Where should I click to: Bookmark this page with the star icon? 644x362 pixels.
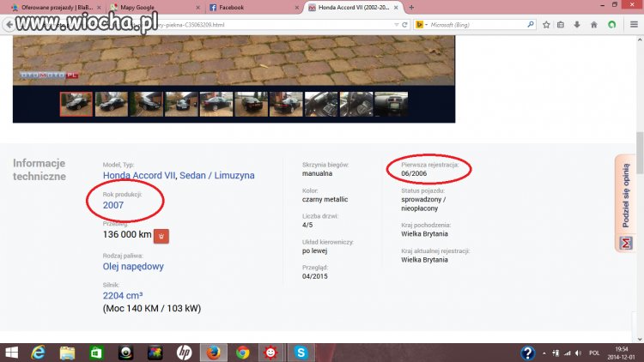coord(546,25)
